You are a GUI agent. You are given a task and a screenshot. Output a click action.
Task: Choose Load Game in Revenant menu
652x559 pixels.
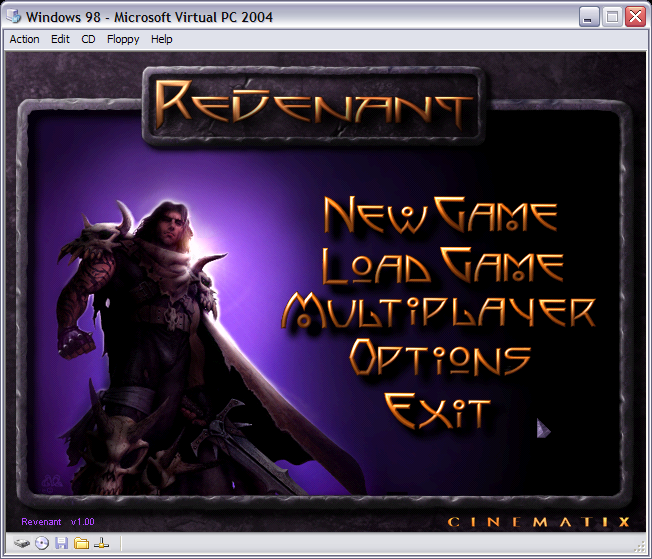[x=443, y=265]
